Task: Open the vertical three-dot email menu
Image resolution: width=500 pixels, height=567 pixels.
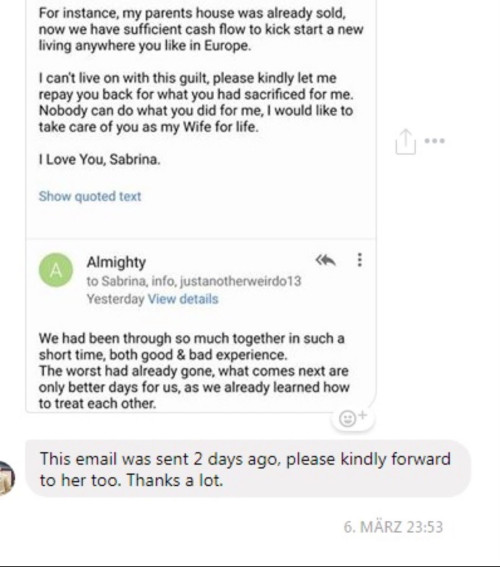Action: tap(359, 260)
